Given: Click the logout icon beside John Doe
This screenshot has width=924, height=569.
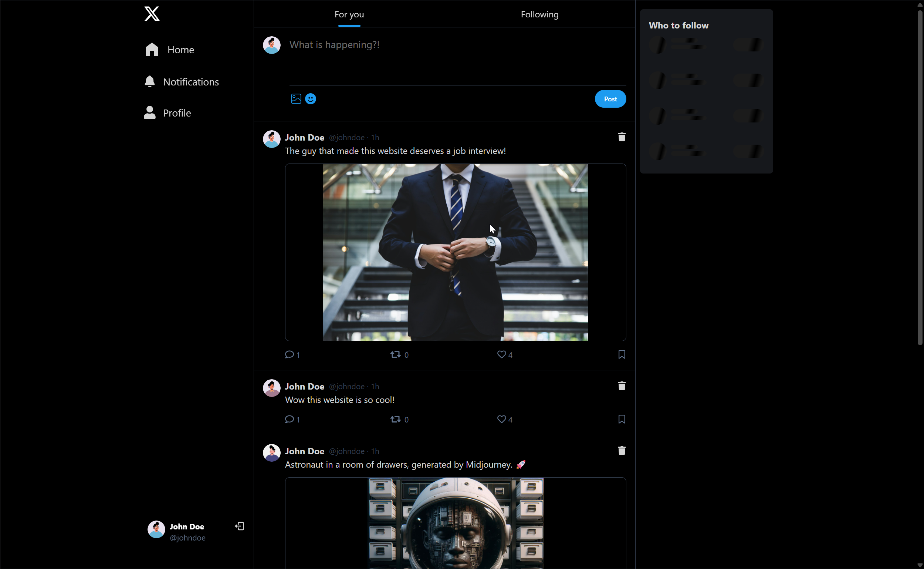Looking at the screenshot, I should click(x=240, y=526).
